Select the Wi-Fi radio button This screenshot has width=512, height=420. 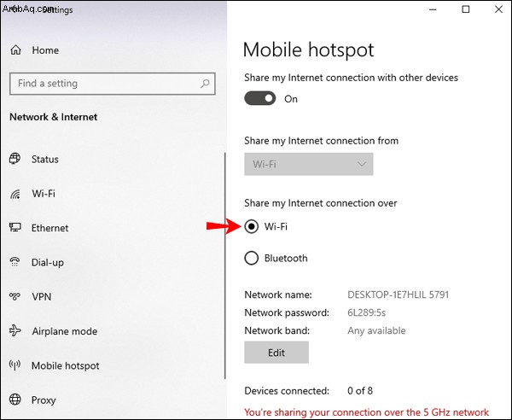[x=252, y=226]
